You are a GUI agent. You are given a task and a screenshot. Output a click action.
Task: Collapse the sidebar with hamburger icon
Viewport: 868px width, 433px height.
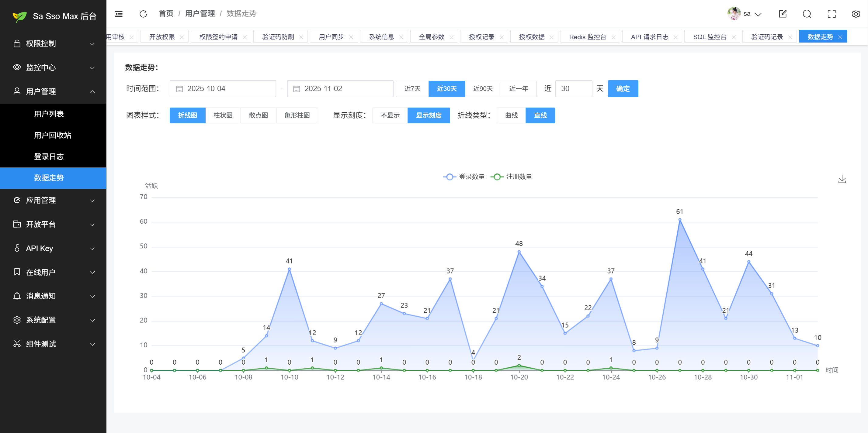[x=119, y=14]
